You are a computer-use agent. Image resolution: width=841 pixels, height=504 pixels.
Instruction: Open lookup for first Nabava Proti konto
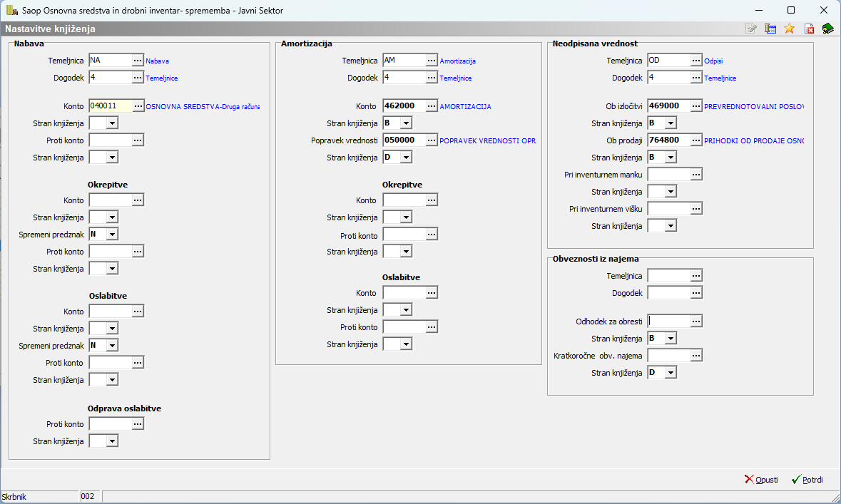pyautogui.click(x=138, y=140)
